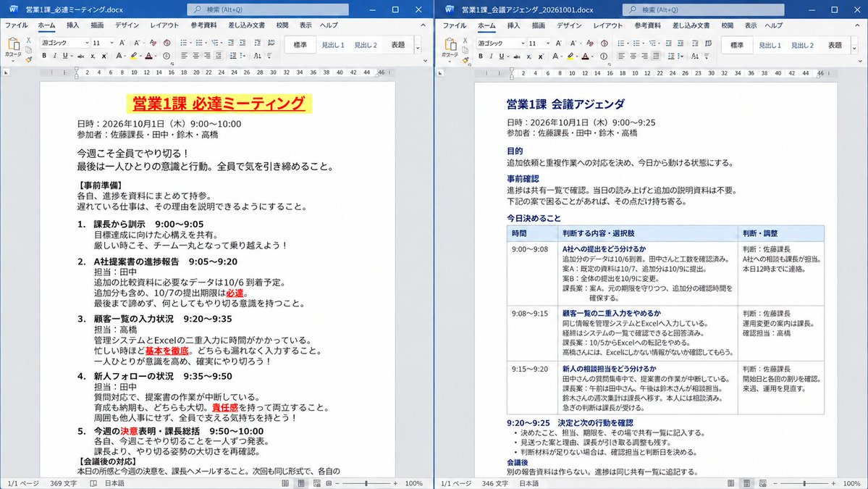Apply superscript in the left Word window
This screenshot has width=868, height=489.
tap(104, 56)
